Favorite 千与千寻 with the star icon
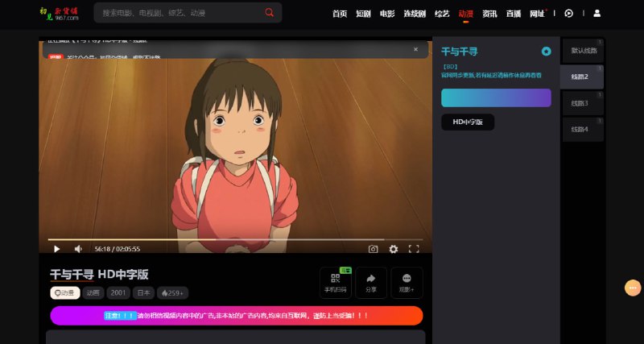 (x=547, y=52)
